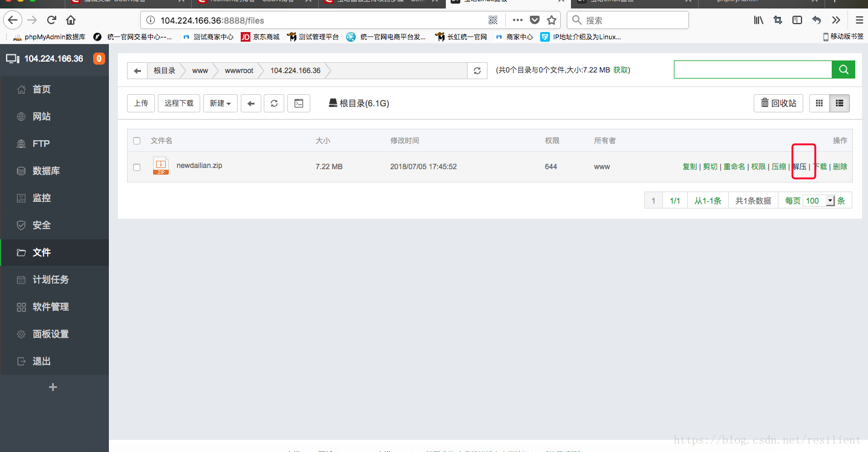The width and height of the screenshot is (868, 452).
Task: Click the browser home button
Action: [x=71, y=20]
